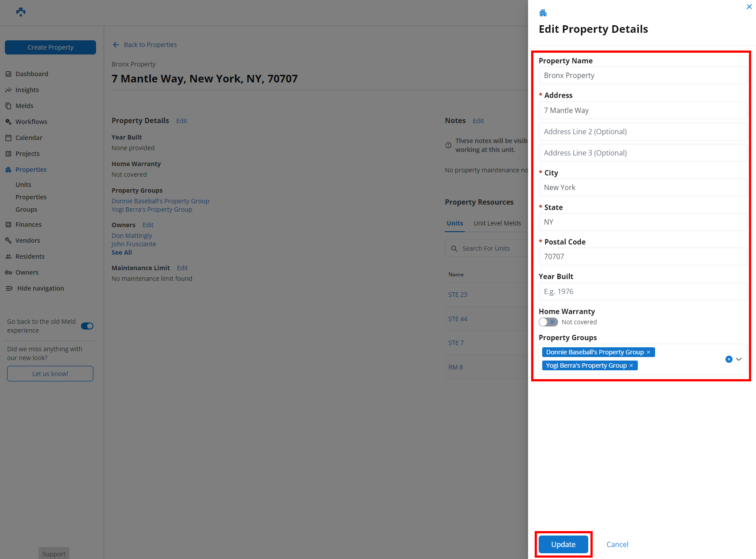This screenshot has height=559, width=756.
Task: Click the Update button
Action: 563,544
